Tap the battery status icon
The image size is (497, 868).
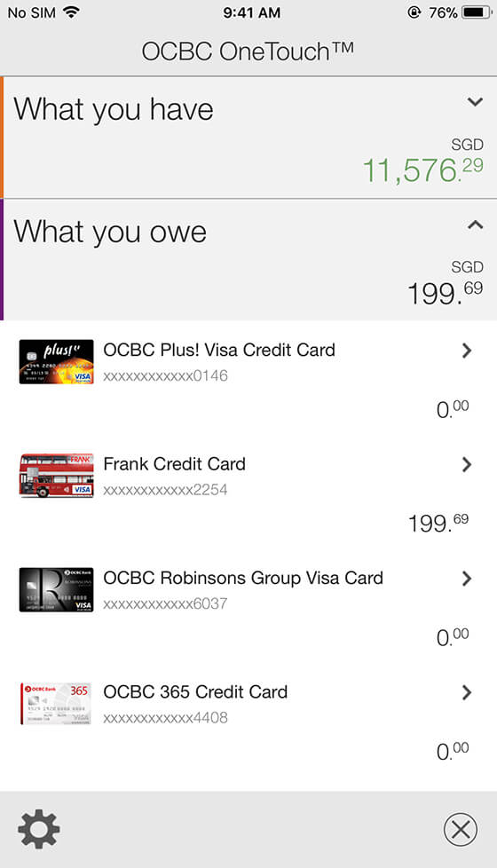click(477, 12)
